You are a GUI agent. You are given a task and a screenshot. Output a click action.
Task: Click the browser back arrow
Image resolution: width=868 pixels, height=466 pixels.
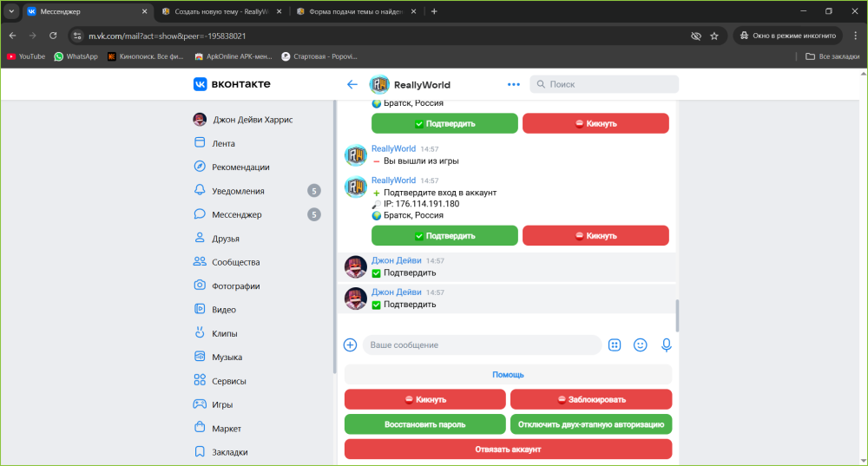coord(13,36)
